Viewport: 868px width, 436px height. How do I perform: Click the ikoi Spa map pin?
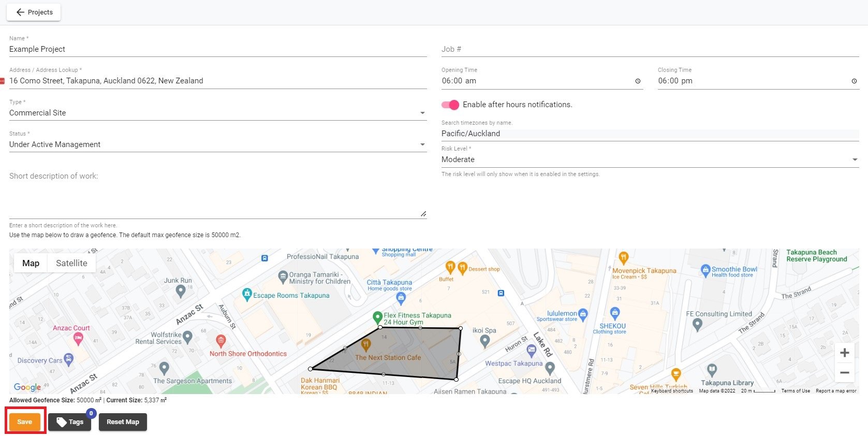click(484, 341)
